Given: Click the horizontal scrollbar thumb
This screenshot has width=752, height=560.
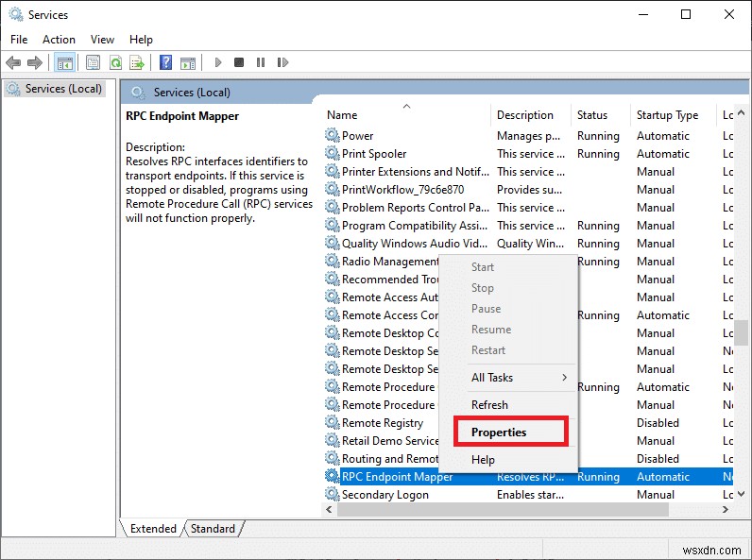Looking at the screenshot, I should coord(504,510).
